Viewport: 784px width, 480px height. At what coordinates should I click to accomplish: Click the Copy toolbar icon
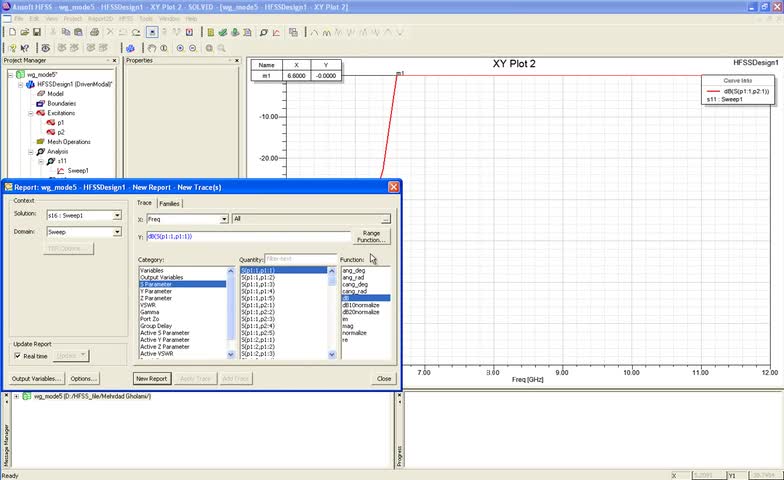point(64,32)
